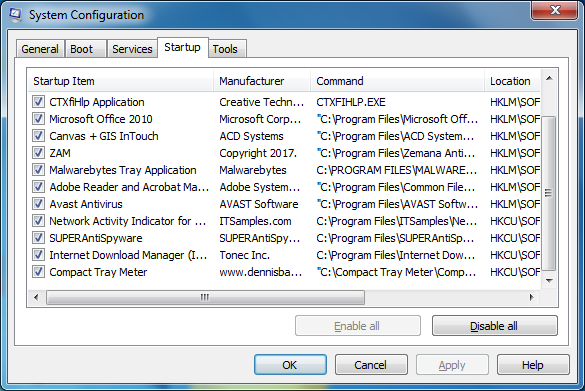This screenshot has width=585, height=391.
Task: Select the Copyright 2017. manufacturer cell
Action: [x=258, y=153]
